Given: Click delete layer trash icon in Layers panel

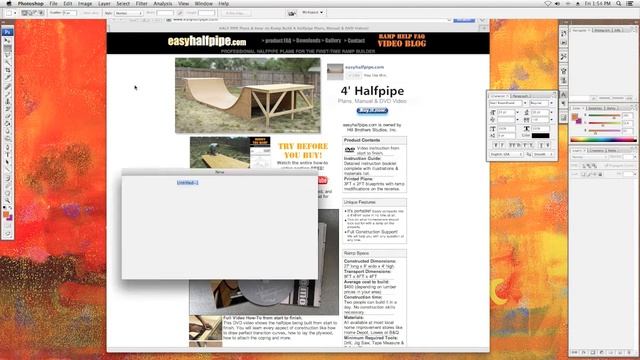Looking at the screenshot, I should point(629,352).
